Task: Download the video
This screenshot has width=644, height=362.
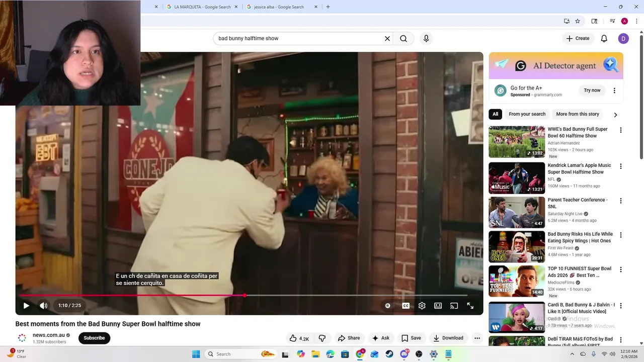Action: coord(448,338)
